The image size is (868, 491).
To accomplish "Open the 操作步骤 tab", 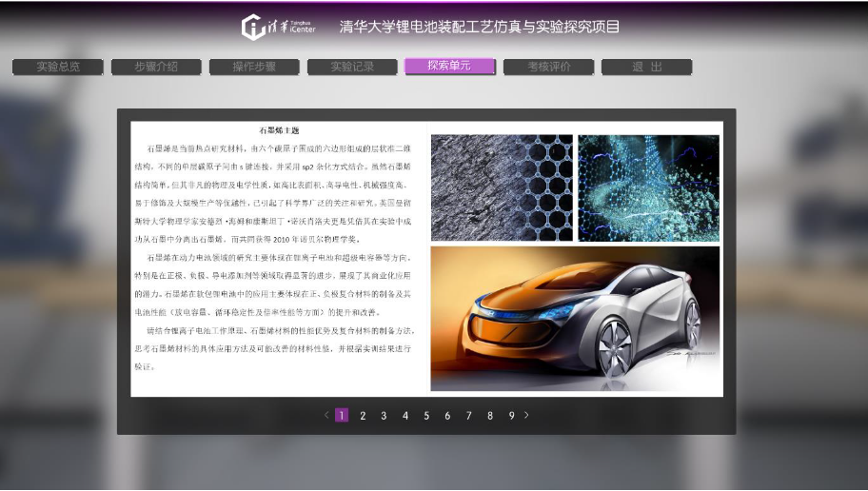I will (x=254, y=67).
